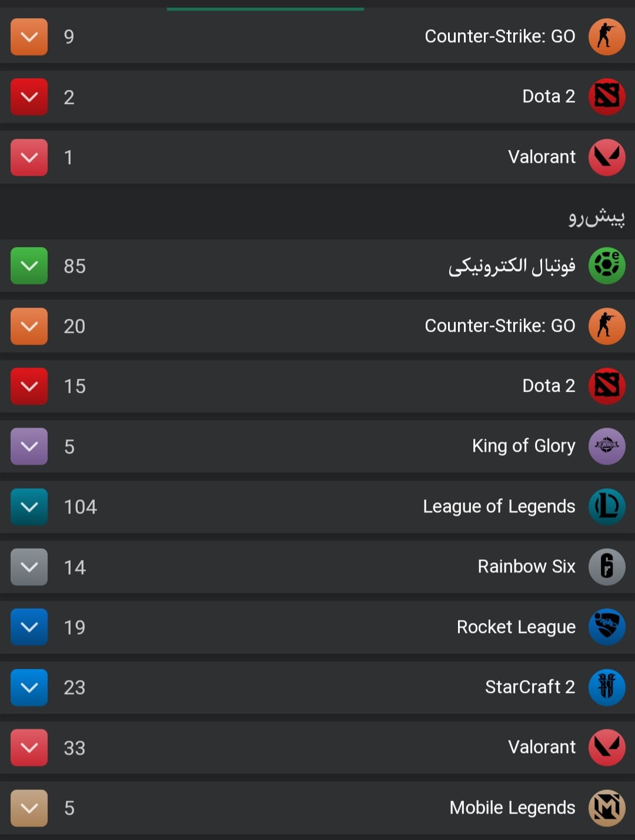
Task: Expand Counter-Strike: GO row showing 9 matches
Action: pyautogui.click(x=29, y=36)
